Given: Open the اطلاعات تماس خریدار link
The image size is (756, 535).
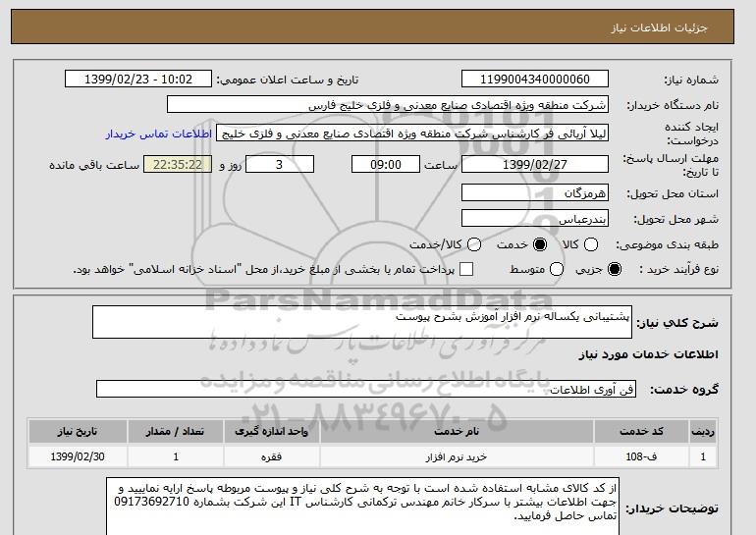Looking at the screenshot, I should (159, 134).
